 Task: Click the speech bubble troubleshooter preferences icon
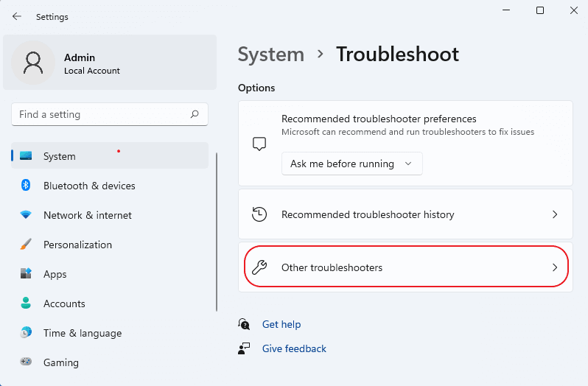(x=259, y=144)
